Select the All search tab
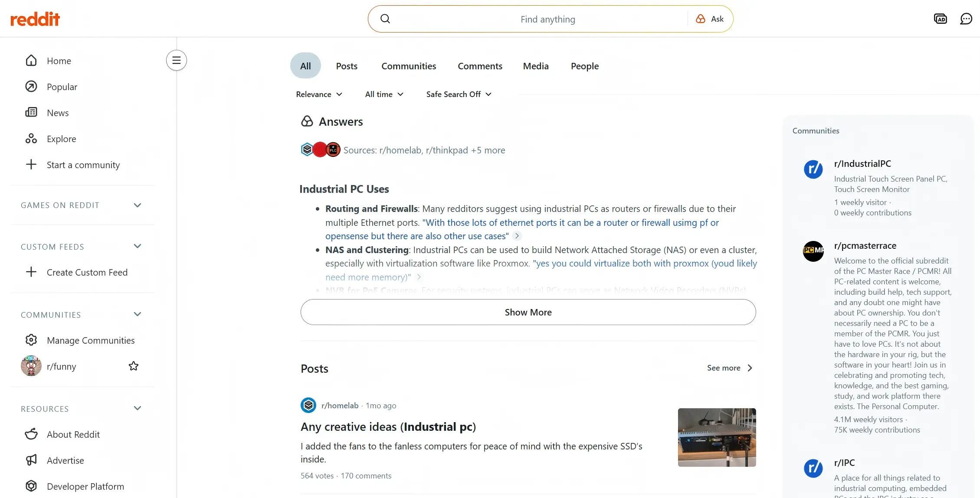 click(x=305, y=66)
